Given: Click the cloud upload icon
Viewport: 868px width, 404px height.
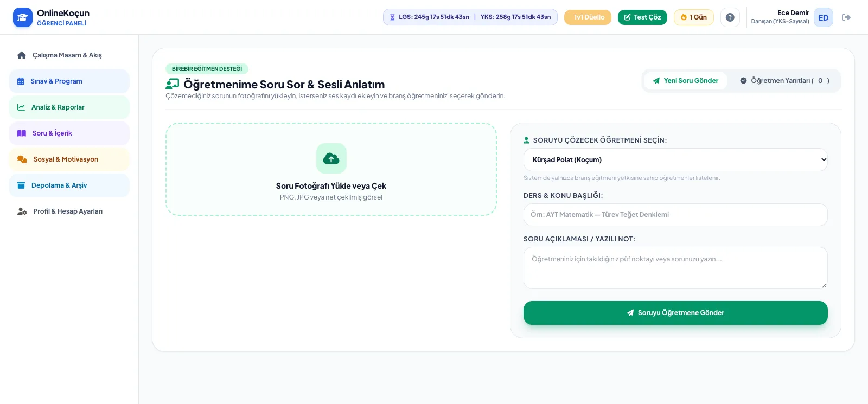Looking at the screenshot, I should [331, 158].
